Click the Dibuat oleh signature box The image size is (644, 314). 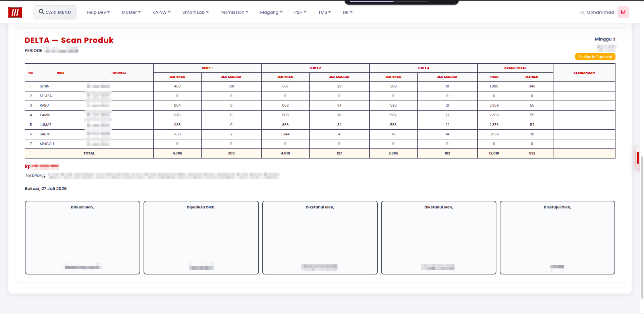tap(83, 238)
